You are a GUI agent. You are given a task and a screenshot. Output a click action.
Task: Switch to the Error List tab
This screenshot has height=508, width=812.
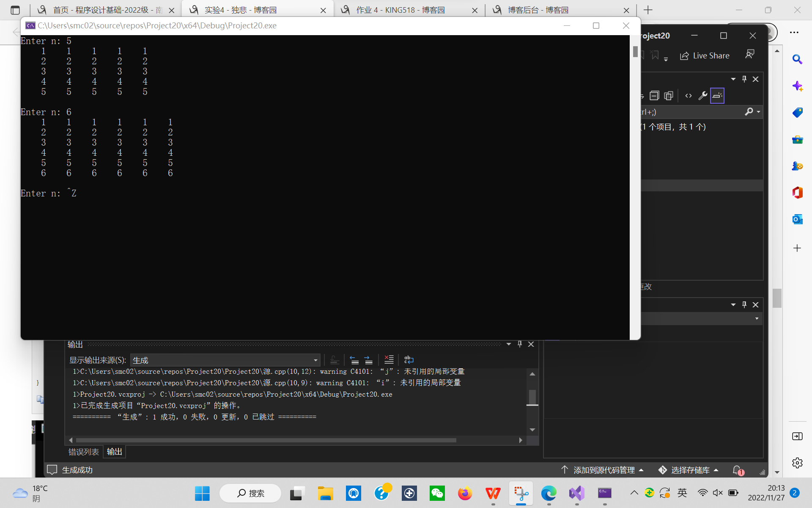(x=84, y=452)
